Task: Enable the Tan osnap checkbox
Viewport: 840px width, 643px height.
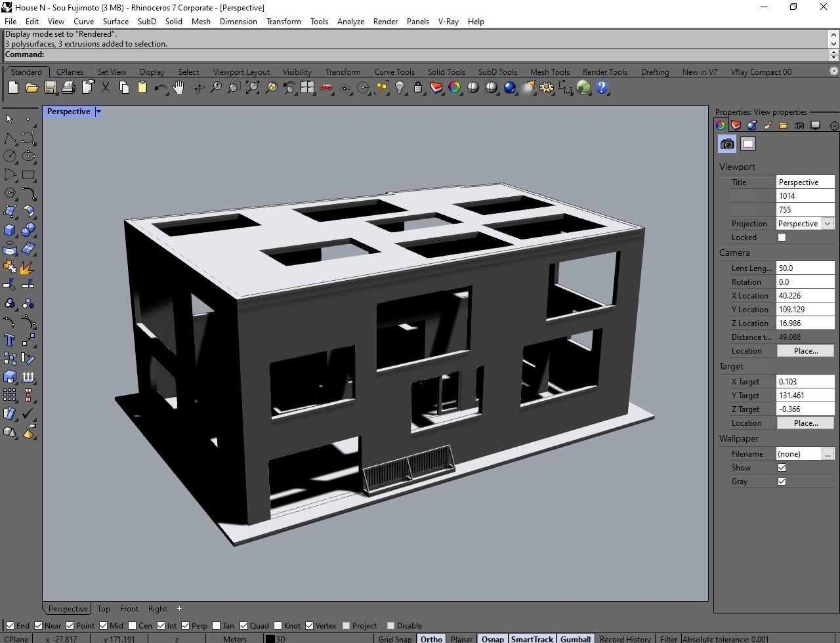Action: [216, 625]
